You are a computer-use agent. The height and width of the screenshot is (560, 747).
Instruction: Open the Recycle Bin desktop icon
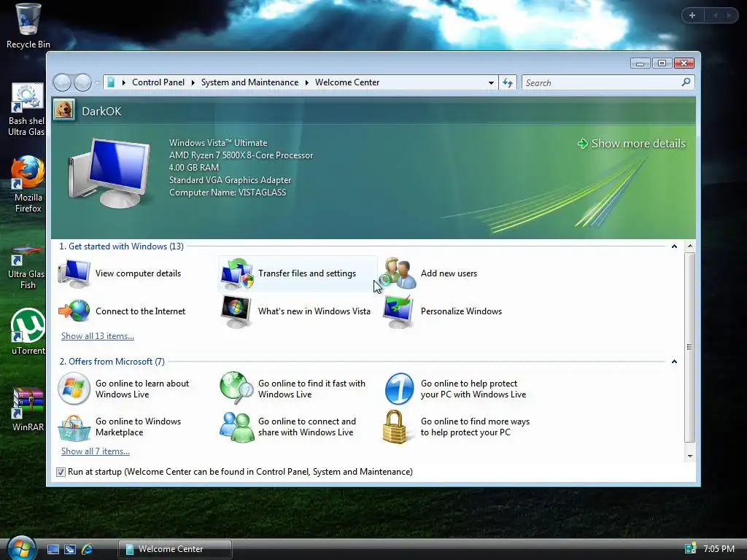coord(28,26)
